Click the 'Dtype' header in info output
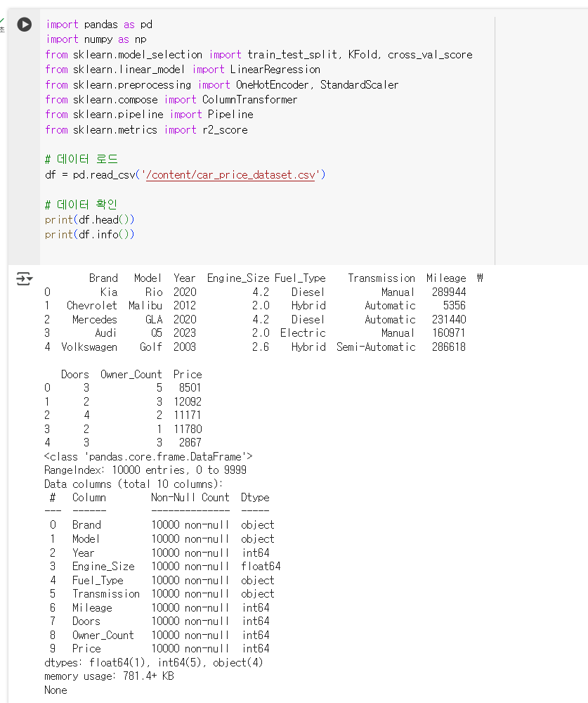588x703 pixels. tap(255, 498)
